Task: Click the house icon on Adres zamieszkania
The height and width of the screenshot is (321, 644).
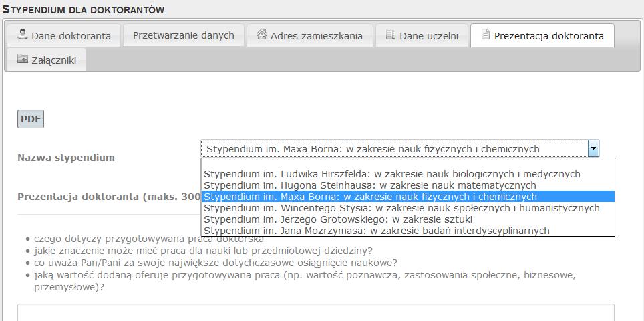Action: pyautogui.click(x=262, y=34)
